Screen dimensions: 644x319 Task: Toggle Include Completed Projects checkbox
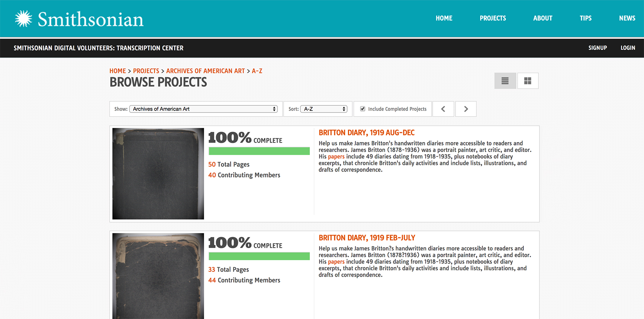pyautogui.click(x=363, y=109)
